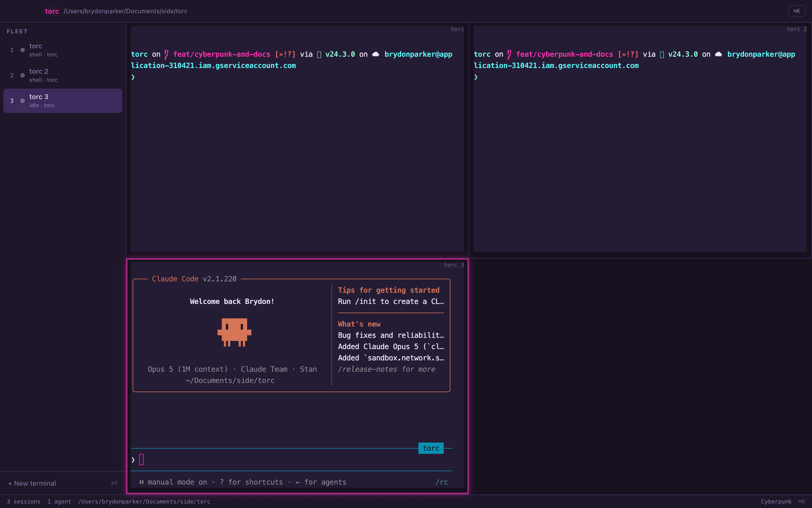This screenshot has width=812, height=508.
Task: Click '? for shortcuts' footer hint
Action: pos(251,482)
